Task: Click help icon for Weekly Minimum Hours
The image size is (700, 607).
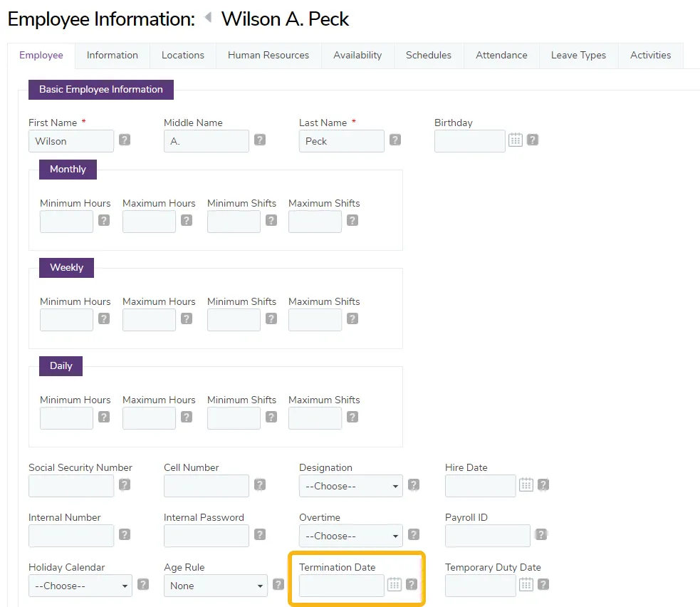Action: [104, 318]
